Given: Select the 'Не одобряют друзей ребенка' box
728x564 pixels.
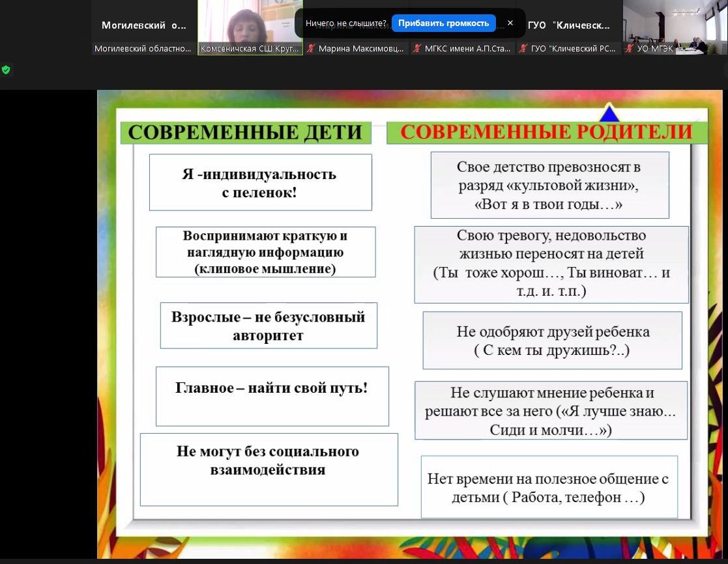Looking at the screenshot, I should (x=552, y=340).
